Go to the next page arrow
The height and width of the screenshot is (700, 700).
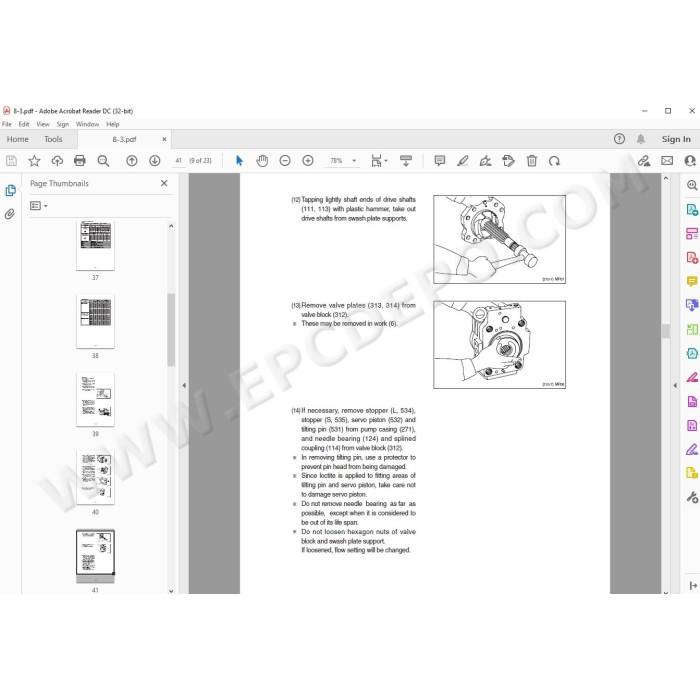pyautogui.click(x=155, y=161)
